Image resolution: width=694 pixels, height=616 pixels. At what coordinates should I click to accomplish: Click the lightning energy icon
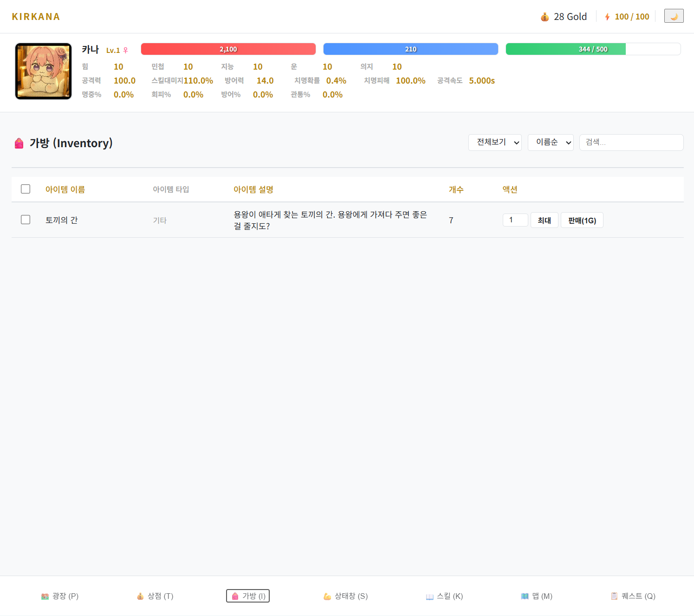(x=607, y=17)
